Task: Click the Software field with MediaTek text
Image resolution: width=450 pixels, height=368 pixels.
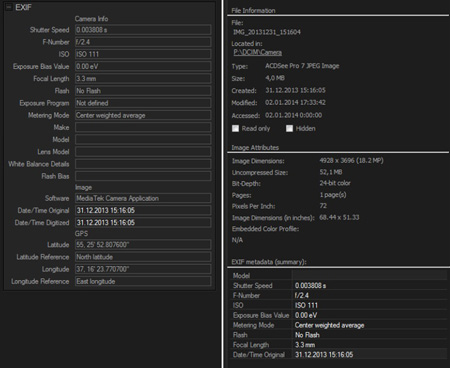Action: [x=143, y=198]
